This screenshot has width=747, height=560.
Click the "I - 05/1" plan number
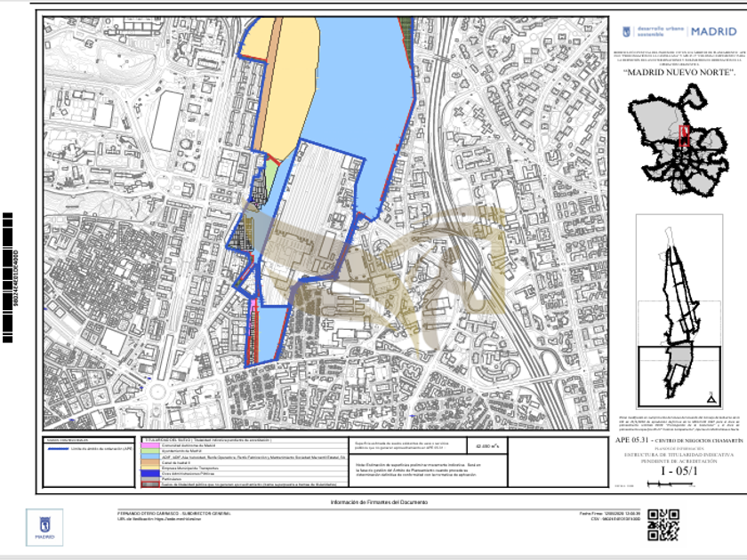[x=679, y=471]
